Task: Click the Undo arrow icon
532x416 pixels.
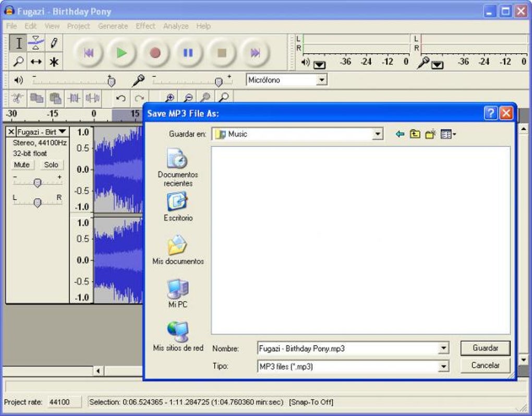Action: 121,99
